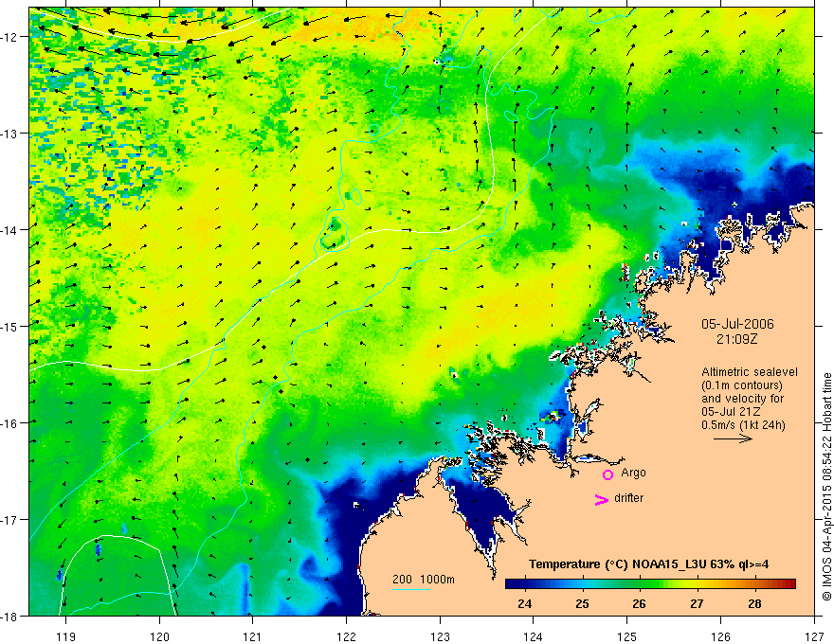
Task: Click the time label 21:09Z
Action: coord(736,339)
